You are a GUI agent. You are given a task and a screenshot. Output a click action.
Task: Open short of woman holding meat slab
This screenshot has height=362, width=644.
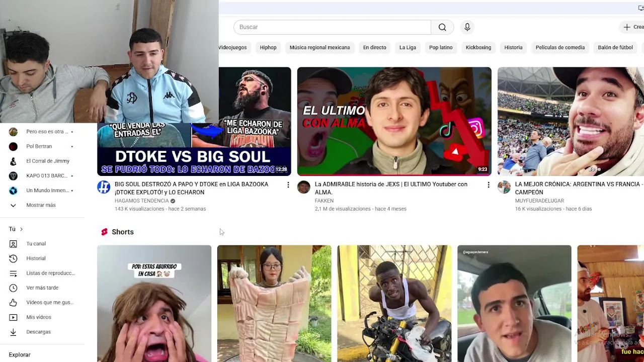point(274,303)
